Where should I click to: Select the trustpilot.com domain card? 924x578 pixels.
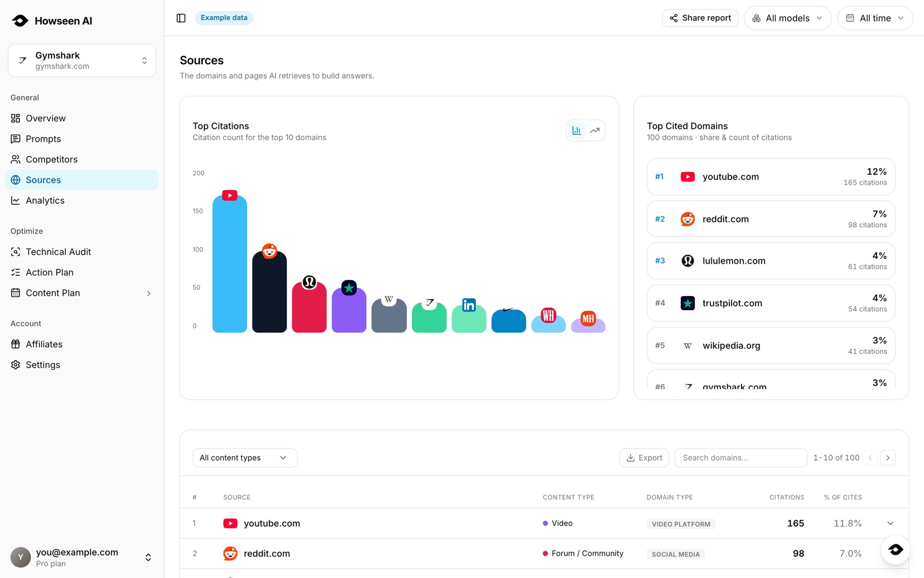pos(771,303)
